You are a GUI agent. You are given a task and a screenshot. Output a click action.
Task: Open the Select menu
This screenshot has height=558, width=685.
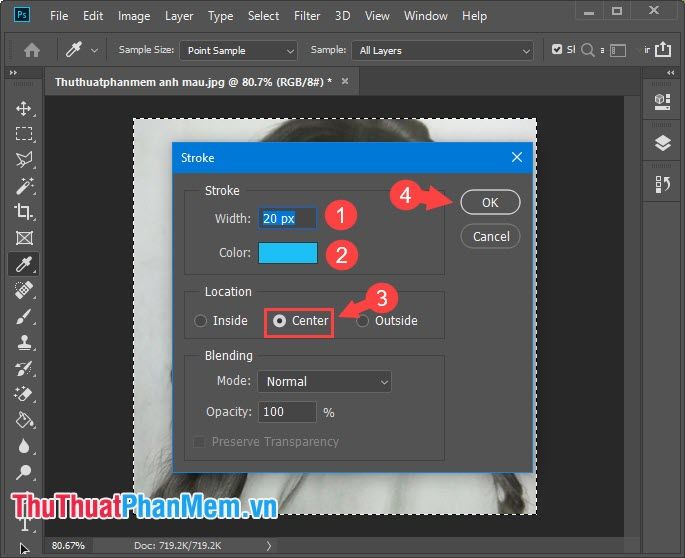263,16
